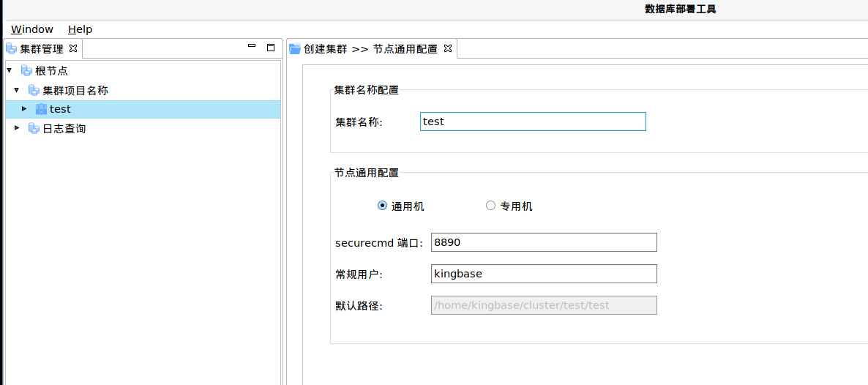Select the 集群项目名称 tree item
The width and height of the screenshot is (868, 385).
coord(75,90)
